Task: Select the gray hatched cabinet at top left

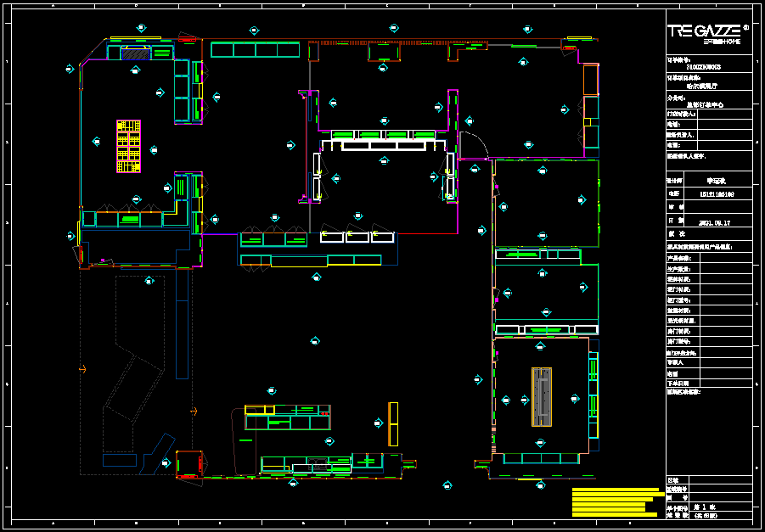Action: coord(134,53)
